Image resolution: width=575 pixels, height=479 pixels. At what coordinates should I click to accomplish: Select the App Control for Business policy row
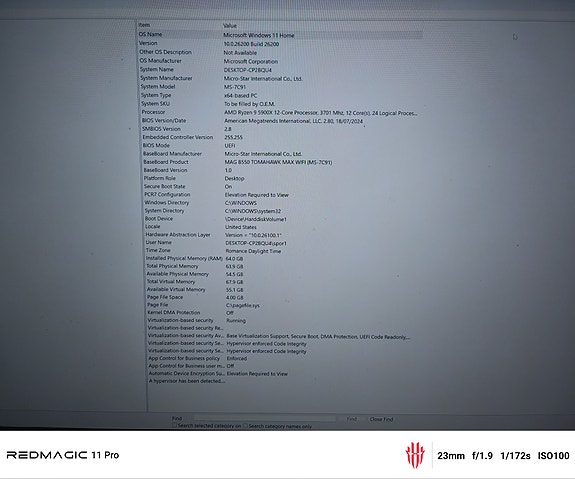click(197, 358)
